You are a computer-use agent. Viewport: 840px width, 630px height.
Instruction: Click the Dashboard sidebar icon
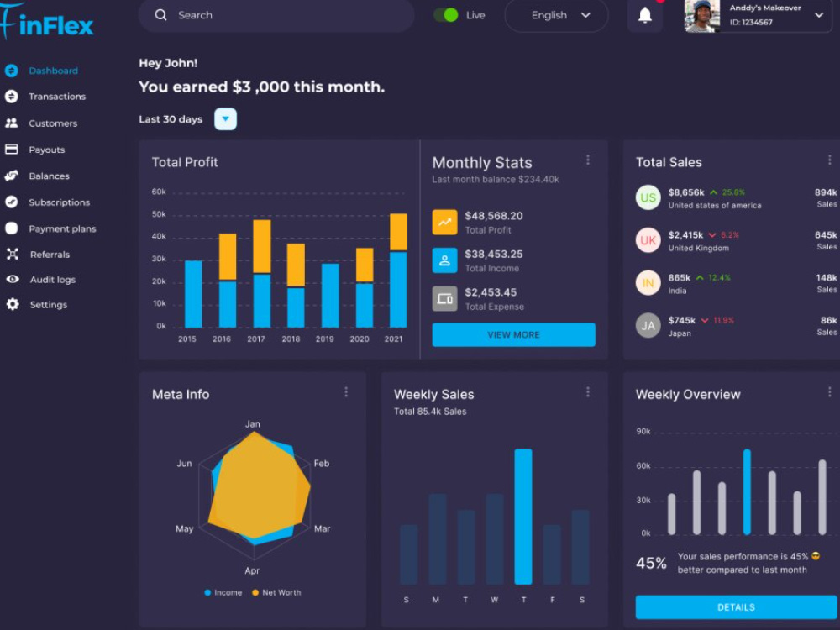click(x=11, y=71)
